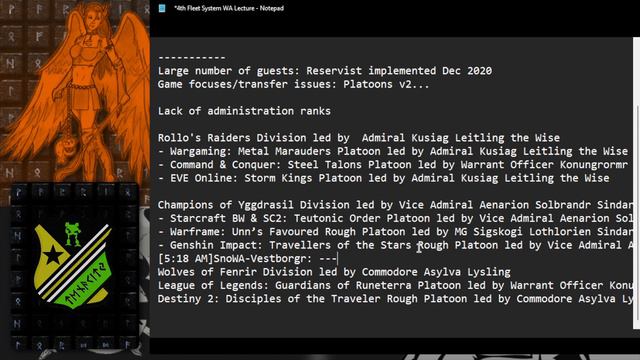Viewport: 640px width, 360px height.
Task: Click the line starting 'Rollo's Raiders Division led by'
Action: [x=359, y=138]
